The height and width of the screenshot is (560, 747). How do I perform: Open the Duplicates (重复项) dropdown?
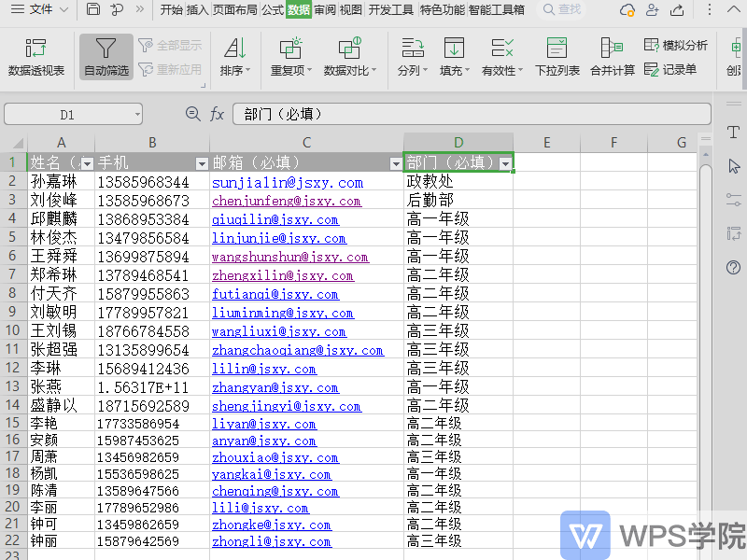[291, 57]
